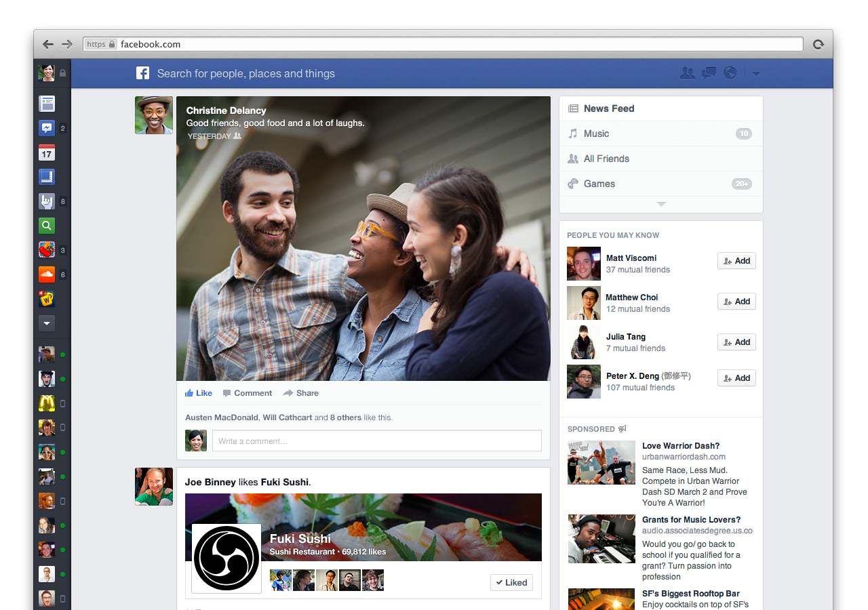Select the Music feed
The image size is (868, 610).
[x=597, y=134]
